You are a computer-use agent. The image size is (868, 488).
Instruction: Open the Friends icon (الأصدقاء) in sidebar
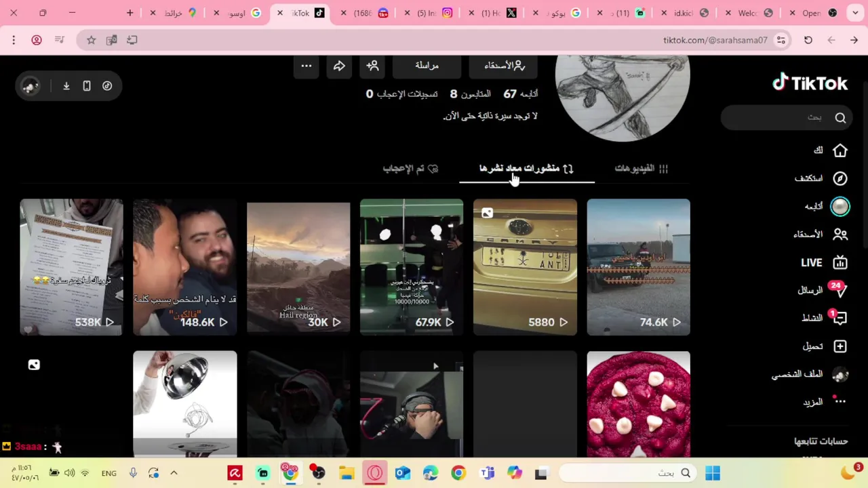coord(840,235)
